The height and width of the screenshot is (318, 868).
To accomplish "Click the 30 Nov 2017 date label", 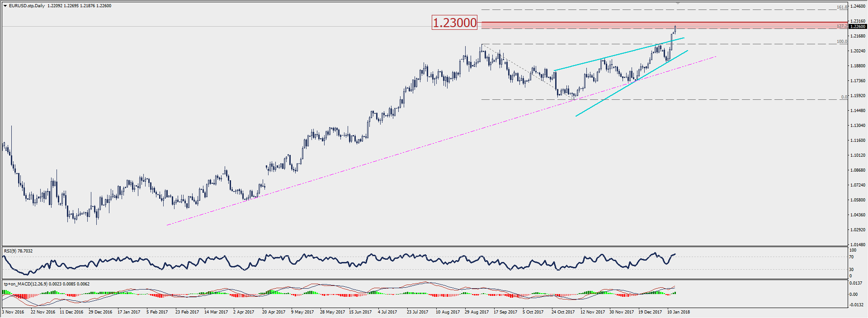I will point(621,312).
